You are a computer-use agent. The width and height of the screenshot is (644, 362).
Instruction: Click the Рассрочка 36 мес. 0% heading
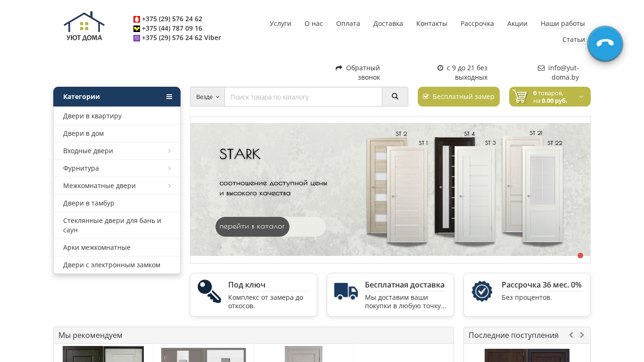click(x=542, y=285)
